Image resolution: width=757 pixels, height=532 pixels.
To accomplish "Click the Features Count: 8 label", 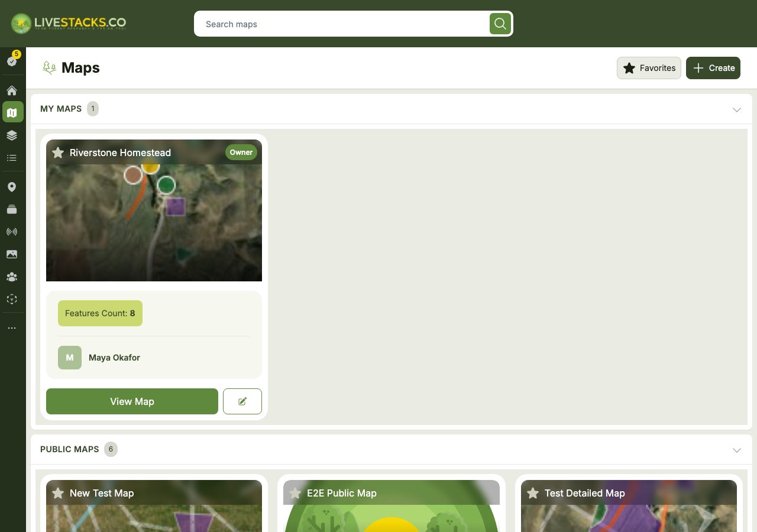I will coord(100,313).
